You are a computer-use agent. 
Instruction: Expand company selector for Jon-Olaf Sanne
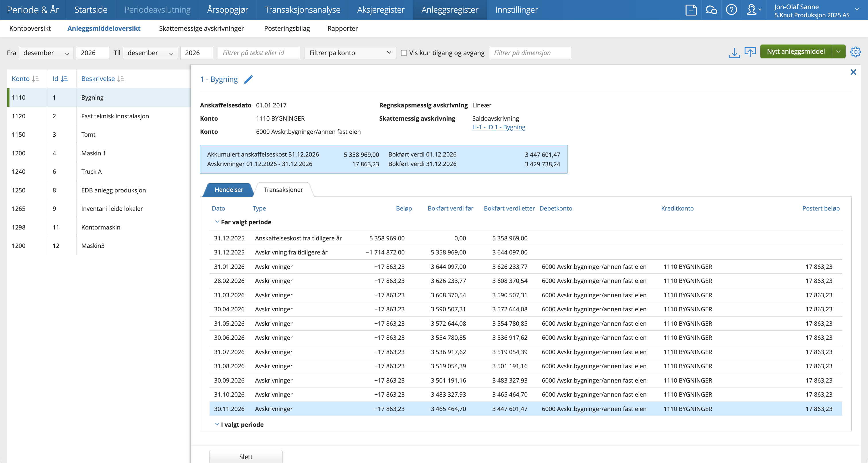(857, 10)
